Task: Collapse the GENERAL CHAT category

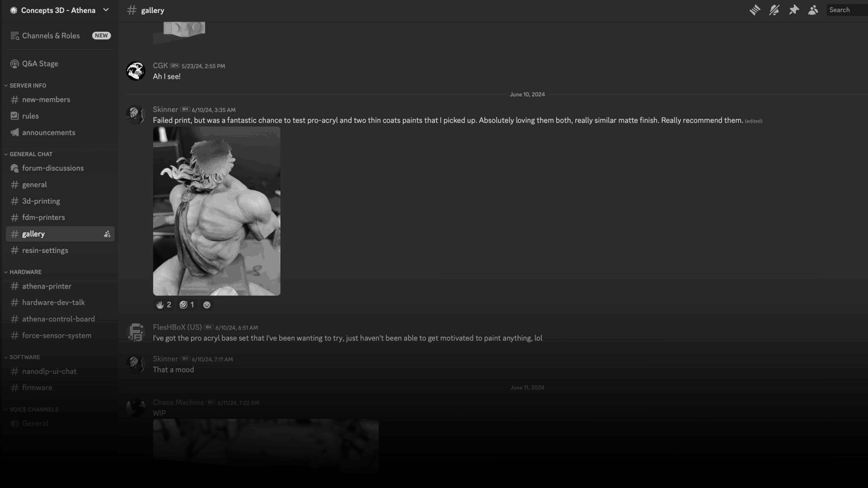Action: point(28,154)
